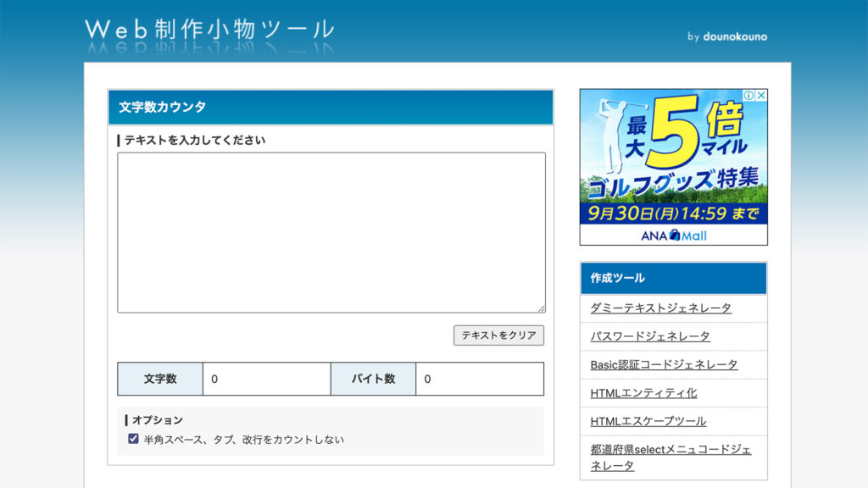Click the ad info icon

(748, 95)
